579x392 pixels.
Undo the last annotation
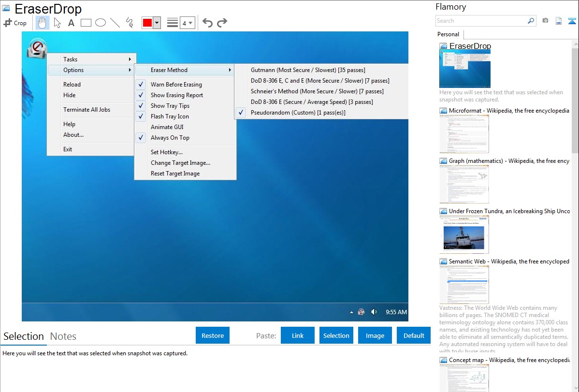207,23
